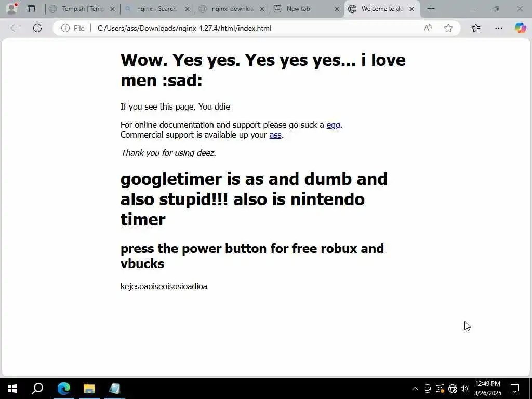
Task: Close the nginx - Search tab
Action: 187,9
